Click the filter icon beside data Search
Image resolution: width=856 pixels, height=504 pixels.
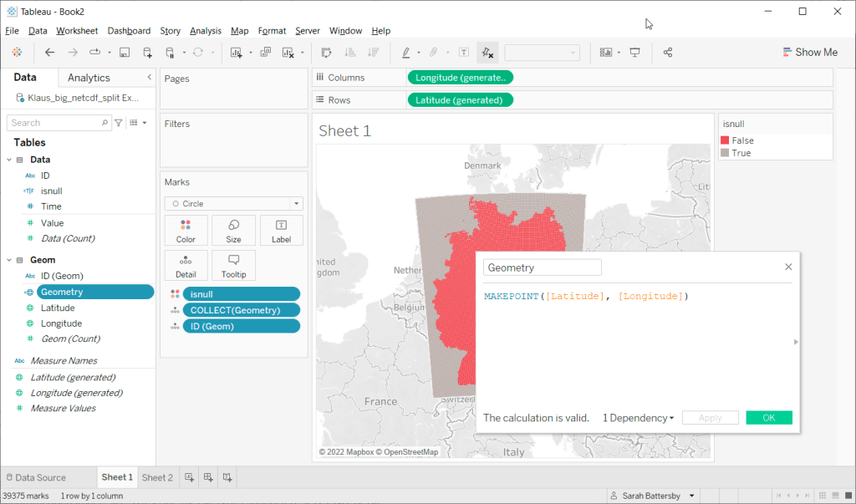click(119, 123)
